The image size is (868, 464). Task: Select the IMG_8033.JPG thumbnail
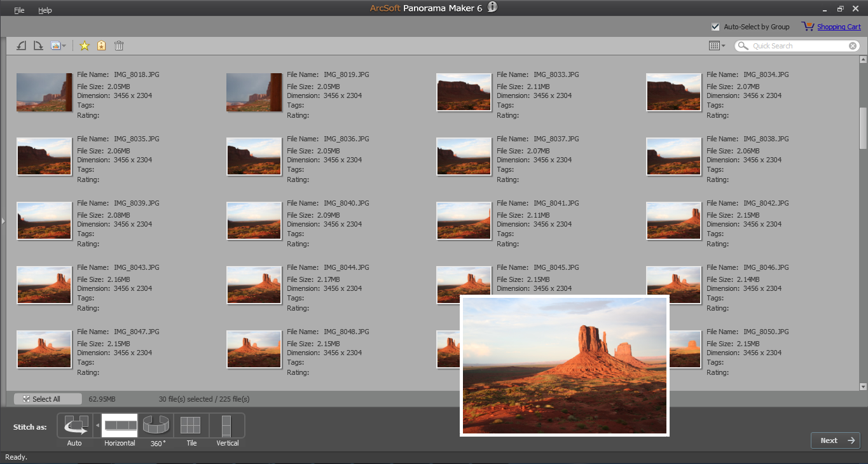(x=464, y=92)
